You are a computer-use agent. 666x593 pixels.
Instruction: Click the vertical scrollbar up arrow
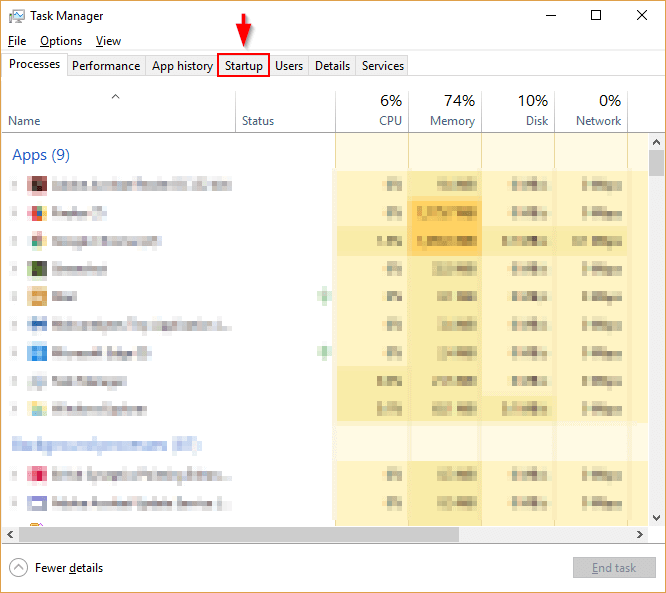656,142
